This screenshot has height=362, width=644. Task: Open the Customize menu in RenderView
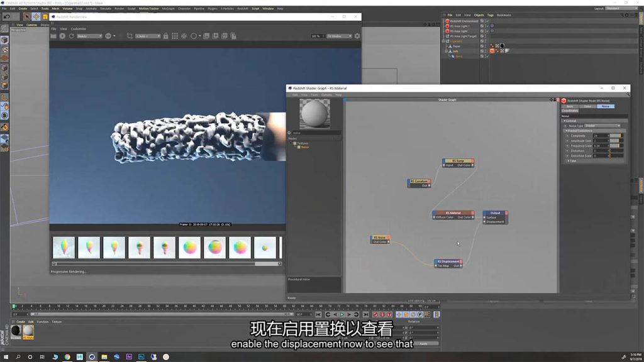point(78,29)
